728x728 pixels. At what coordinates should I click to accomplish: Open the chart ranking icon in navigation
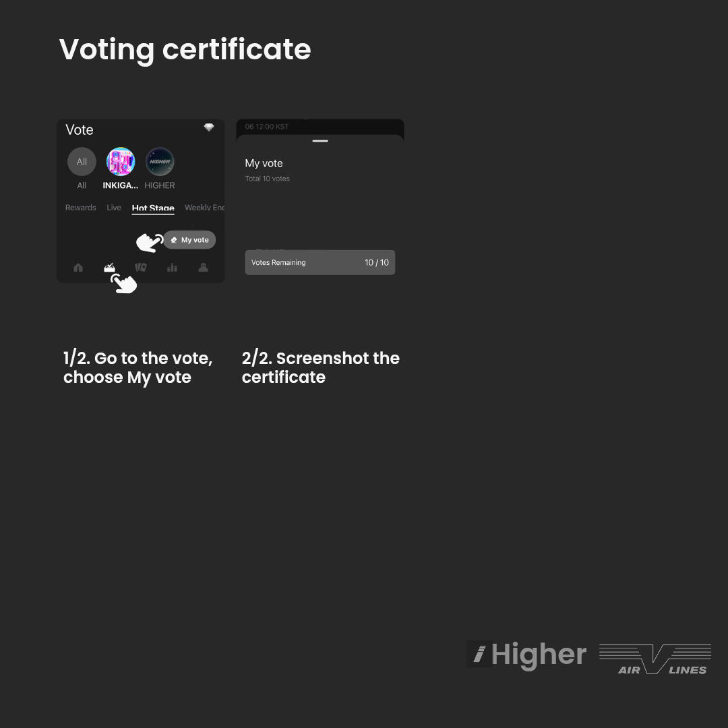[x=172, y=268]
